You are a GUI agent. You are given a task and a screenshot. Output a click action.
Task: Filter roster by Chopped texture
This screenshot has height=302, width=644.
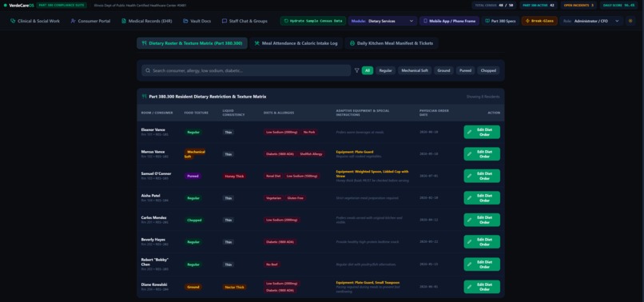pyautogui.click(x=488, y=70)
